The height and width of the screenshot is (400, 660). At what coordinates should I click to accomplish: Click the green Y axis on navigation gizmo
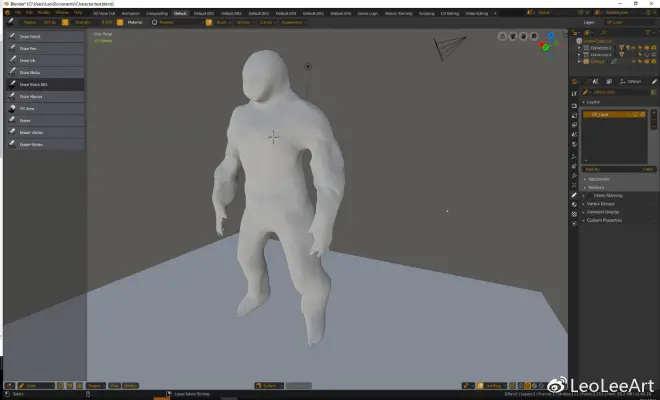[546, 48]
